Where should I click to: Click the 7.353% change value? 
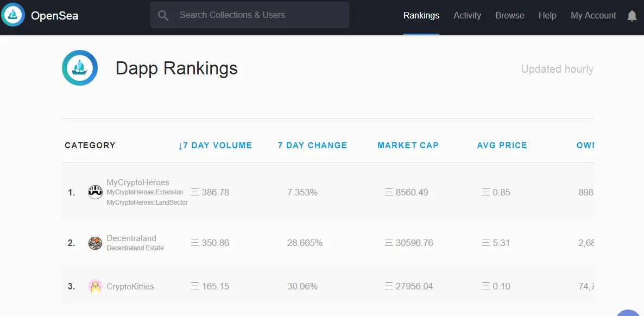pyautogui.click(x=302, y=192)
